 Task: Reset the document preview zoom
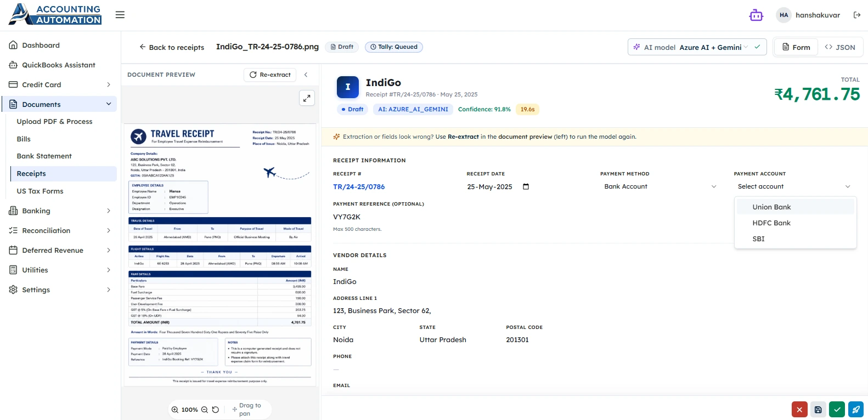pyautogui.click(x=216, y=410)
